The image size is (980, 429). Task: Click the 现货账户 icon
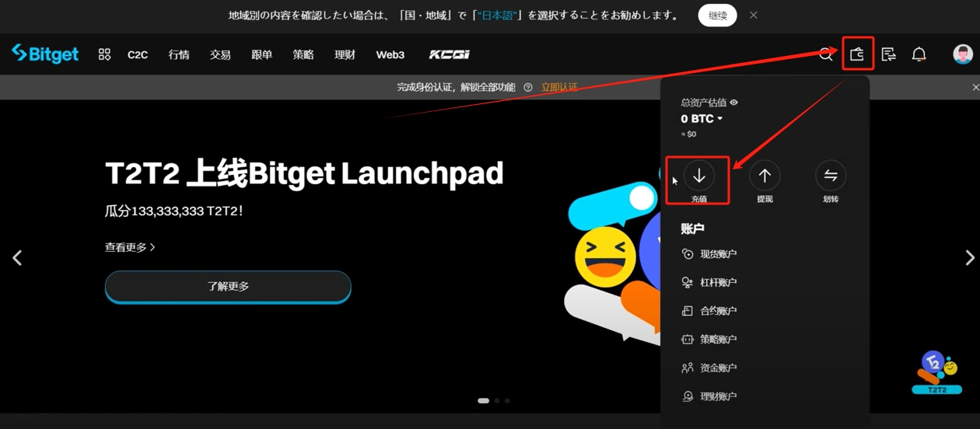pyautogui.click(x=688, y=254)
